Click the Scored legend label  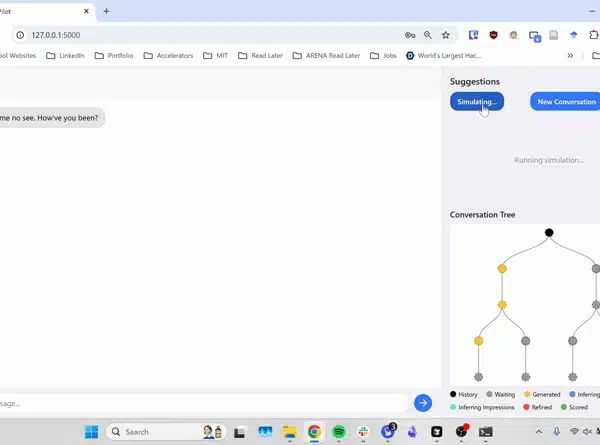[x=578, y=407]
